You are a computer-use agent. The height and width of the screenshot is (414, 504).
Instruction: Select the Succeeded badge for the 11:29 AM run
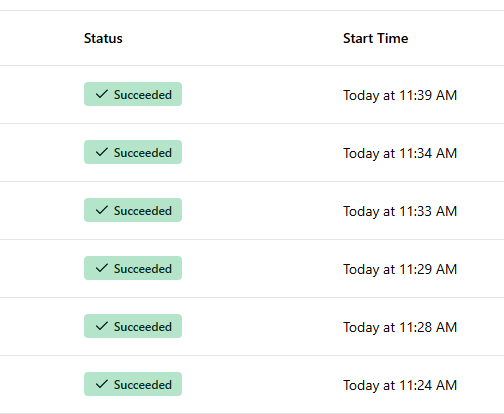(x=133, y=268)
